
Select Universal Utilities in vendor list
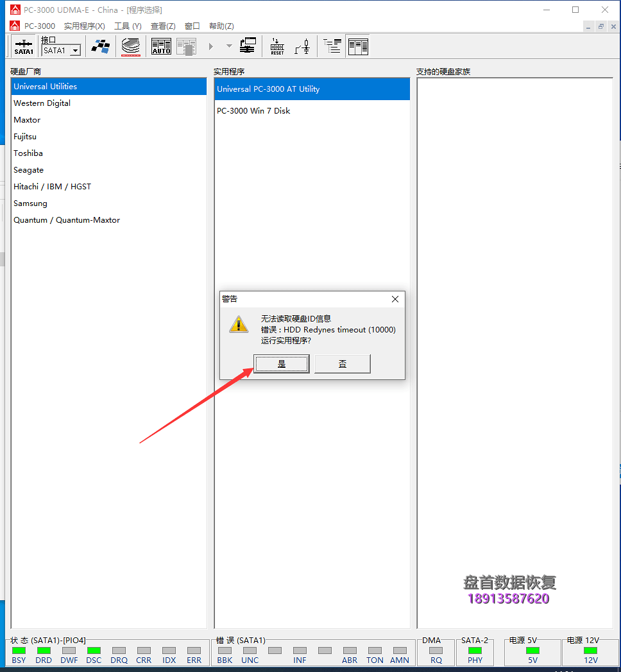click(x=109, y=87)
